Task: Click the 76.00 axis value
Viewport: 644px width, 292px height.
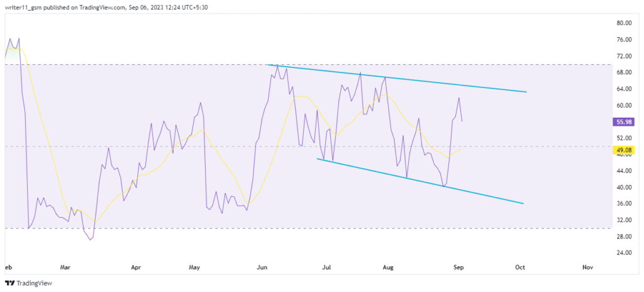Action: 623,40
